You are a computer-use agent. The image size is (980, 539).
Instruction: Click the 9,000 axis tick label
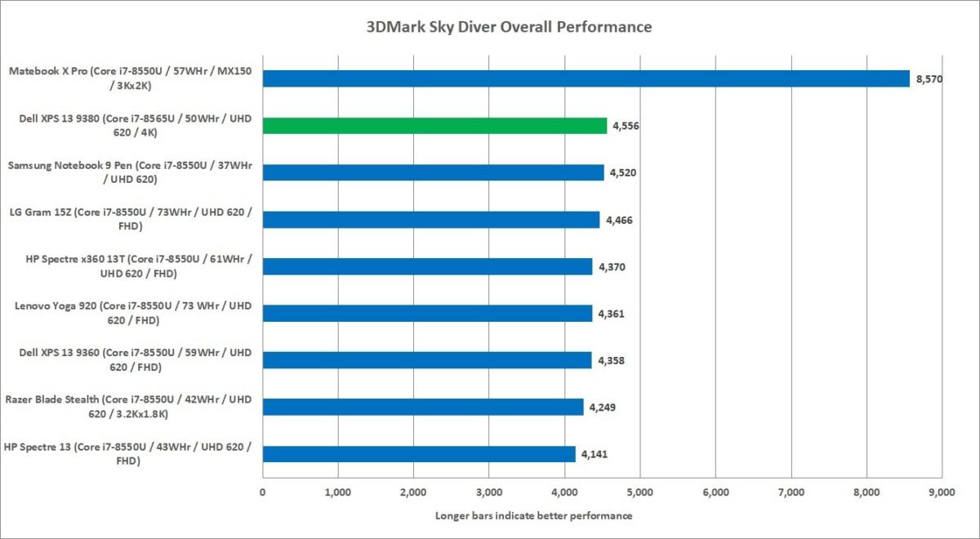[x=942, y=492]
